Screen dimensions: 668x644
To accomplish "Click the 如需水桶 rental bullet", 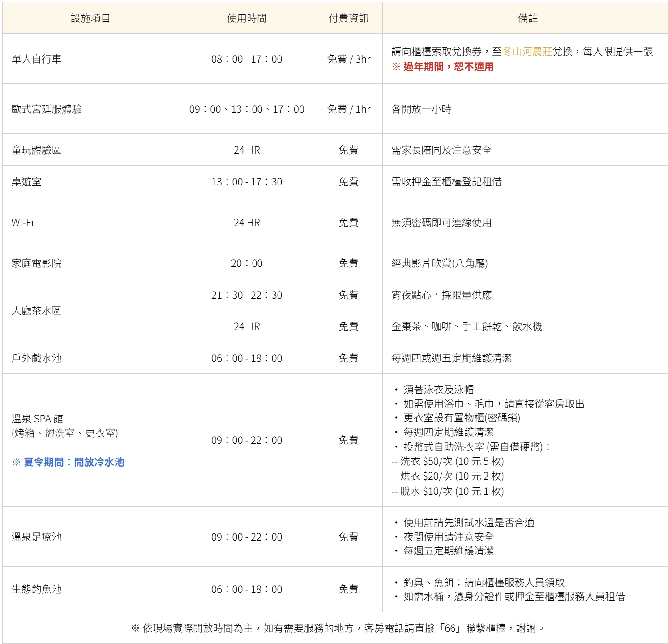I will [x=509, y=596].
